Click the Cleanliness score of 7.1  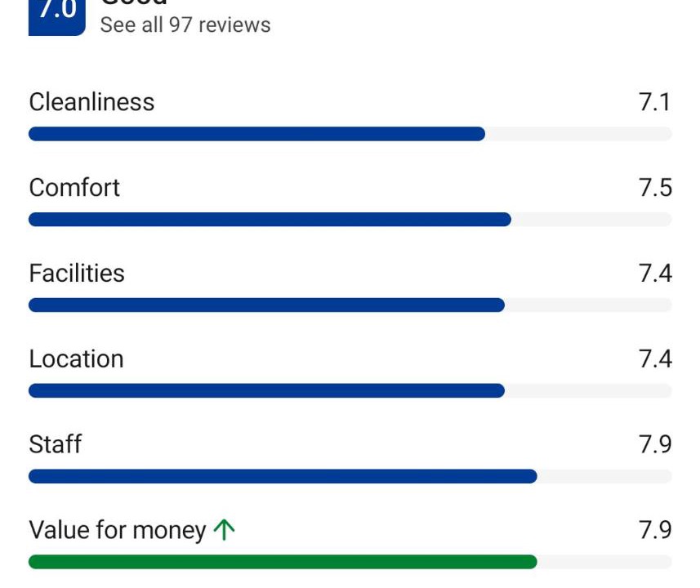coord(654,102)
